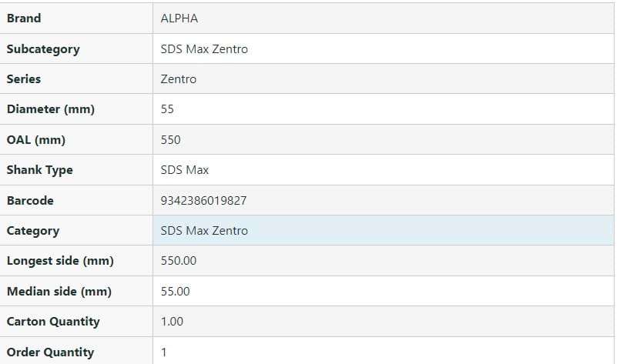Click the ALPHA brand value
This screenshot has width=620, height=364.
tap(179, 18)
